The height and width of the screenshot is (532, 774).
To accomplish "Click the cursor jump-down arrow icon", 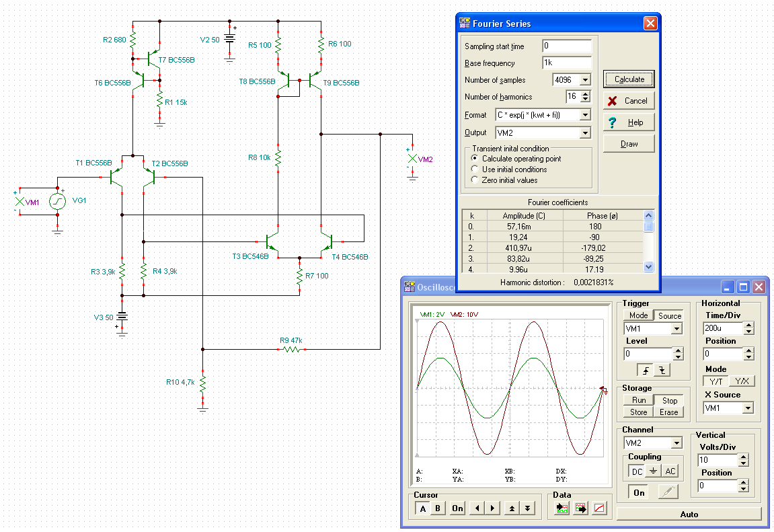I will [528, 508].
